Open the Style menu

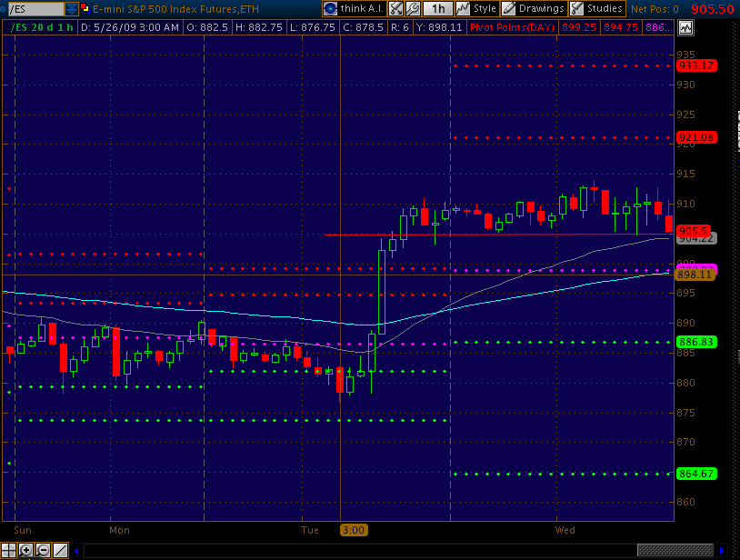point(476,8)
